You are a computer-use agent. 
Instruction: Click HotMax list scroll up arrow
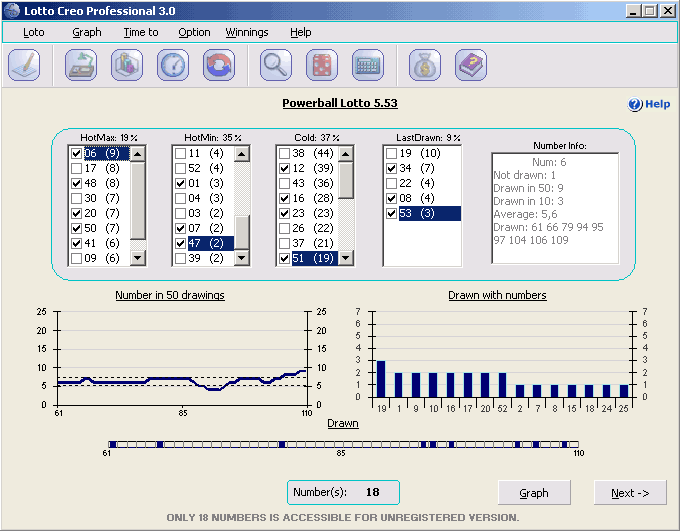(x=138, y=154)
